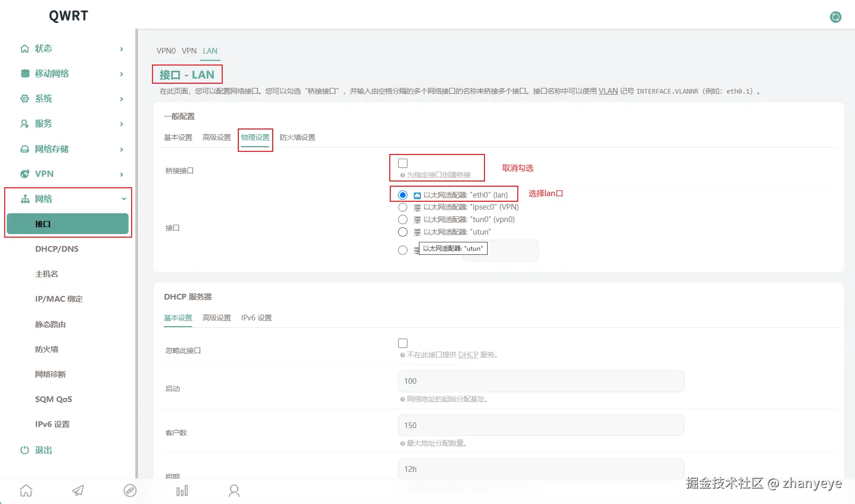Open 主机名 in the sidebar
The height and width of the screenshot is (504, 855).
[x=46, y=274]
